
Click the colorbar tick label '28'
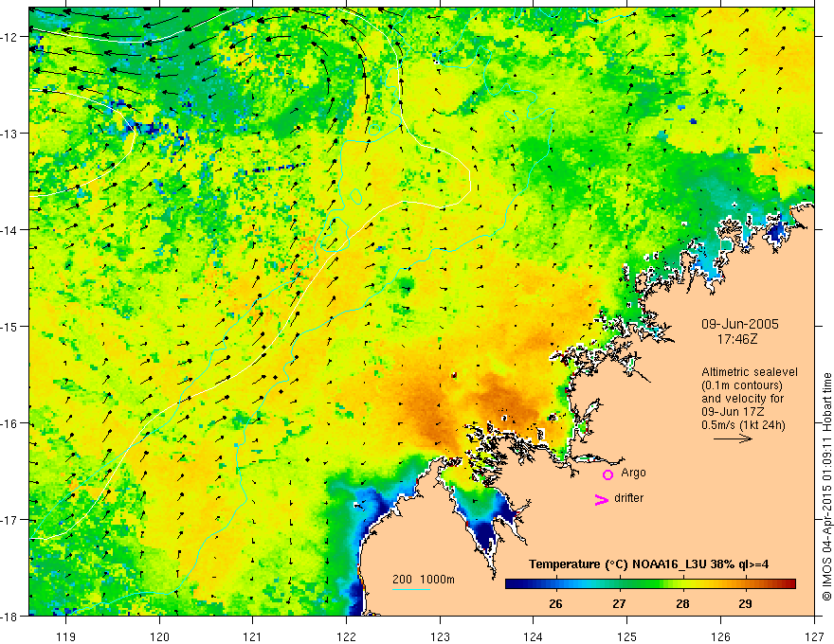(x=682, y=603)
